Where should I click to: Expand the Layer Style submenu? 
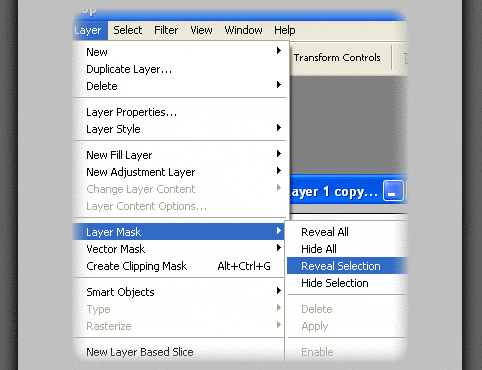pos(180,129)
